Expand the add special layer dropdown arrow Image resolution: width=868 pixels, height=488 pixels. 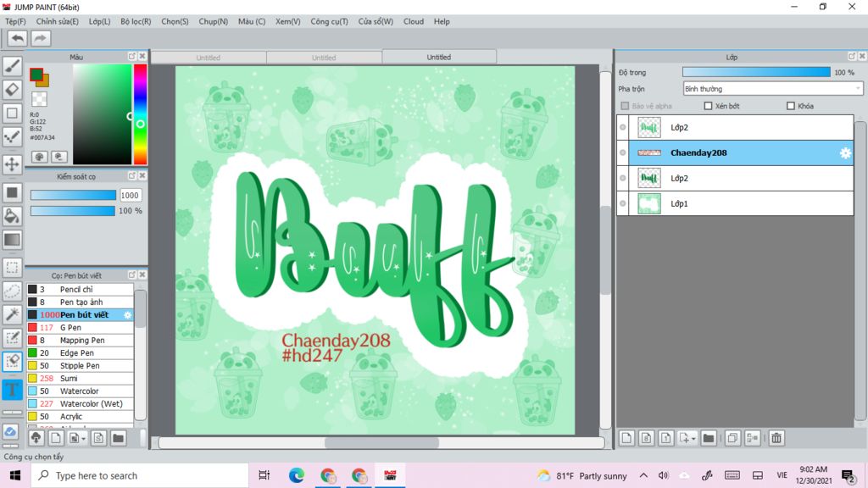693,439
